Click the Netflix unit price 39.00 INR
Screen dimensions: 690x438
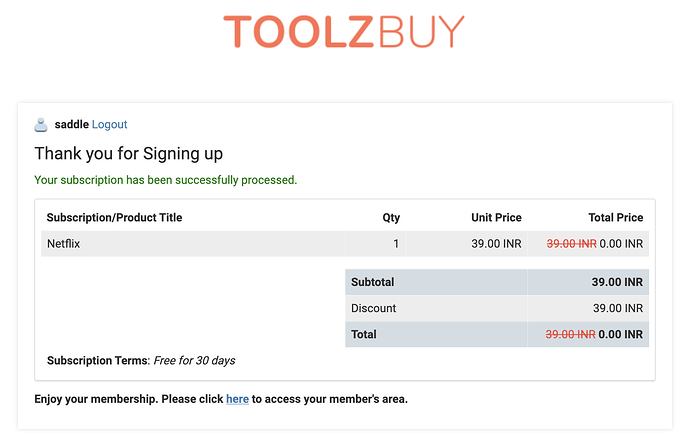tap(496, 244)
